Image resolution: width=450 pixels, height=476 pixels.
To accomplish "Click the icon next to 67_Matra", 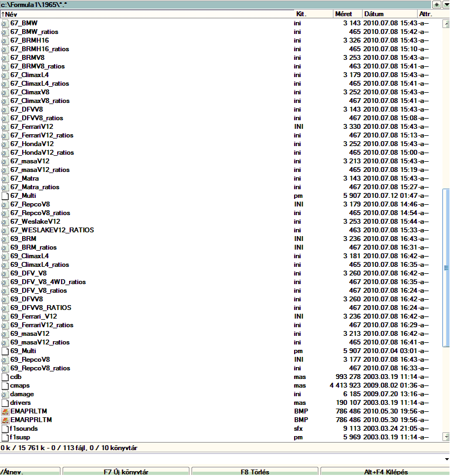I will [x=5, y=179].
